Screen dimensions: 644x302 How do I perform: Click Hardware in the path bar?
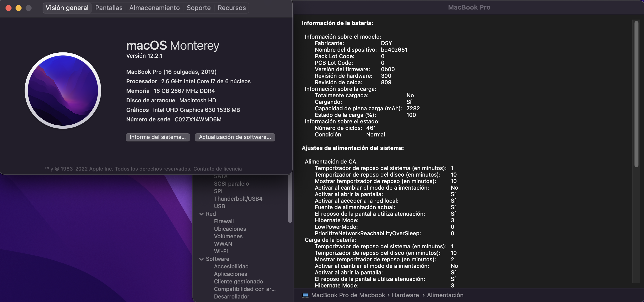pos(405,295)
